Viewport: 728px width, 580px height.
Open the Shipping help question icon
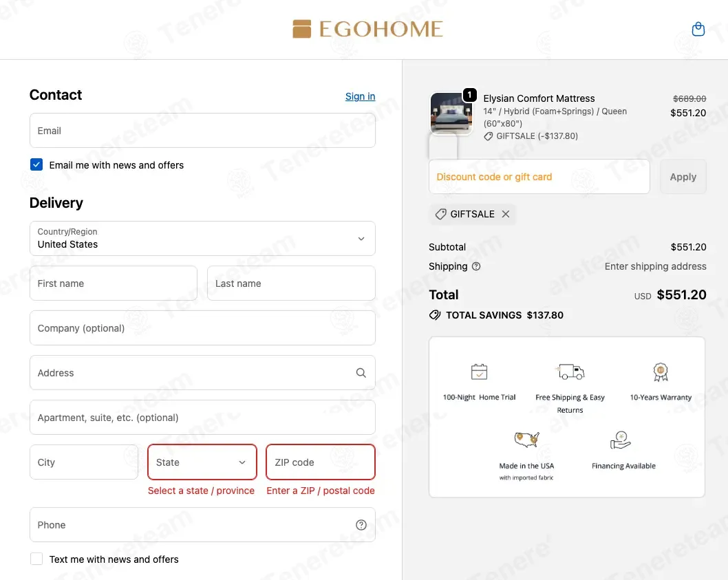[x=476, y=266]
